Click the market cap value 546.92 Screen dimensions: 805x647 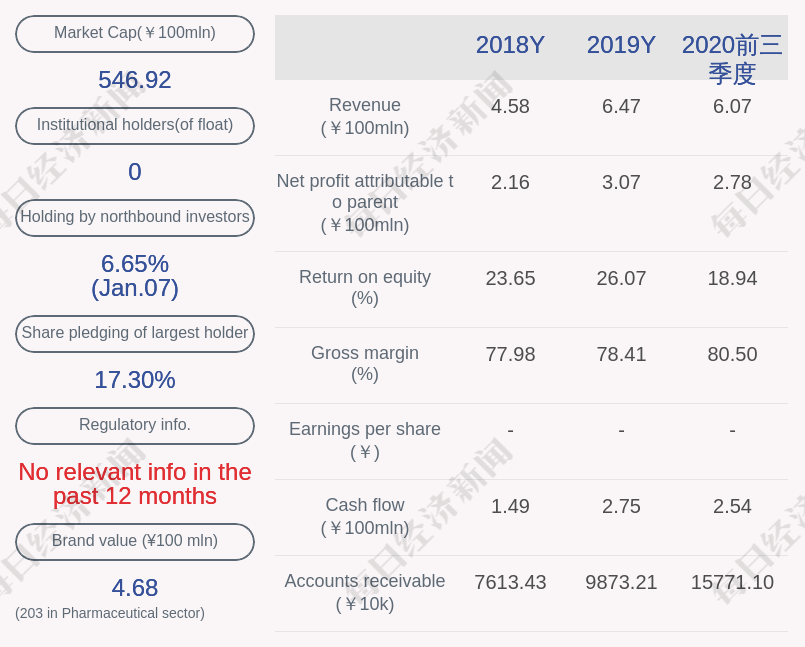(x=134, y=79)
